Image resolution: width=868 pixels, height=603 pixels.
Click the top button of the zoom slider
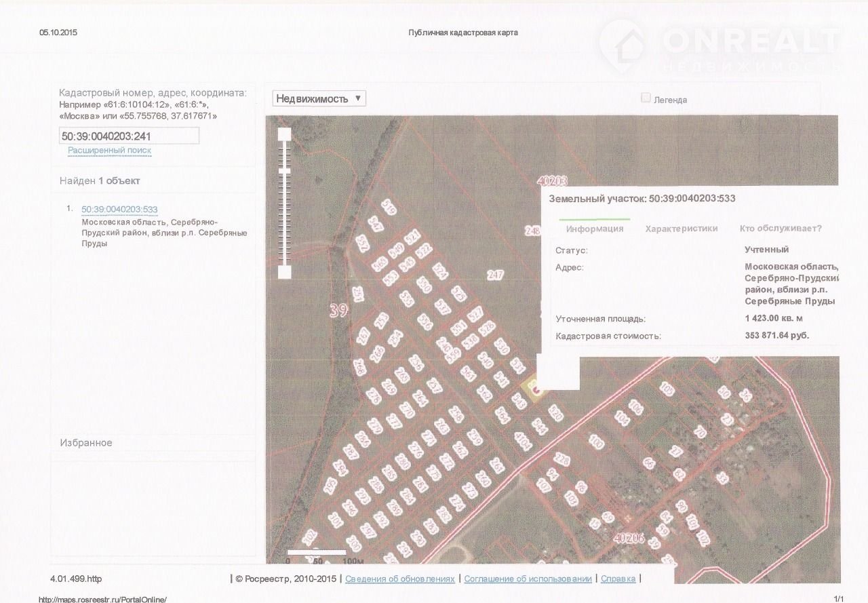pyautogui.click(x=285, y=134)
